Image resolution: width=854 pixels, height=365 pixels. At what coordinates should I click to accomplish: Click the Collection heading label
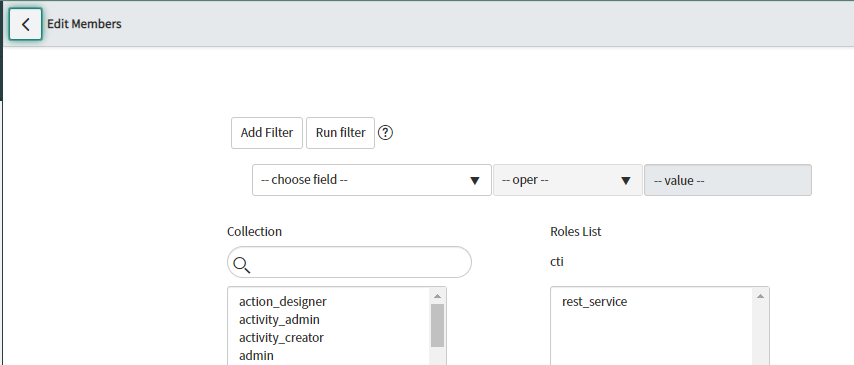pyautogui.click(x=254, y=232)
